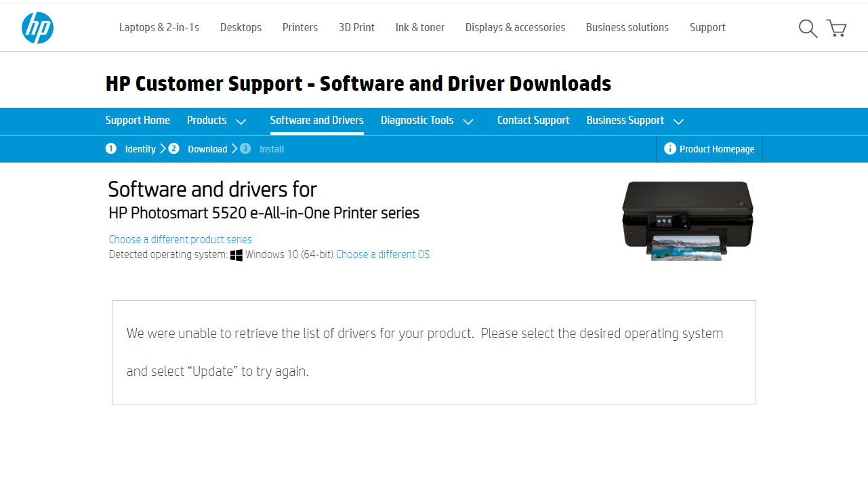Click the HP logo icon
This screenshot has height=481, width=868.
click(x=37, y=28)
